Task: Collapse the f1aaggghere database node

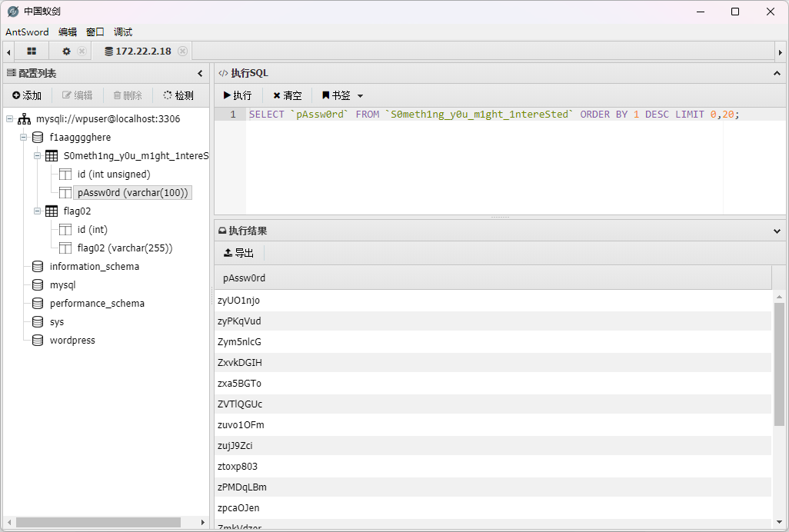Action: [23, 138]
